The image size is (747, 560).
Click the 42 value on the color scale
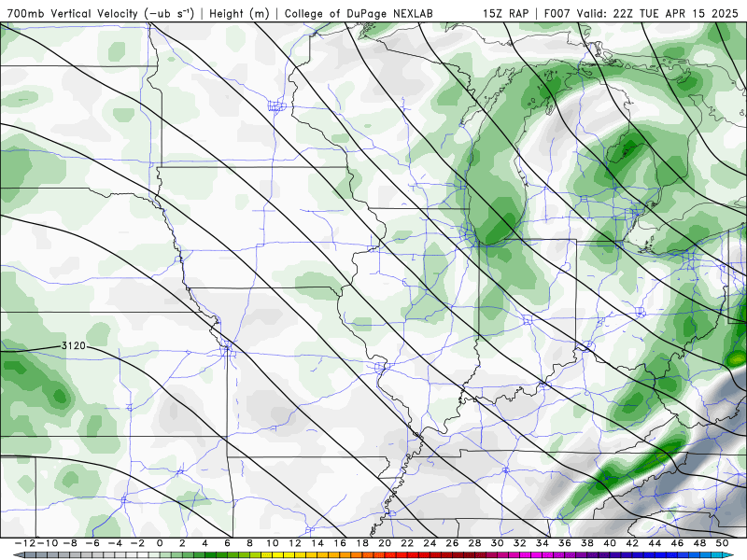pos(632,543)
